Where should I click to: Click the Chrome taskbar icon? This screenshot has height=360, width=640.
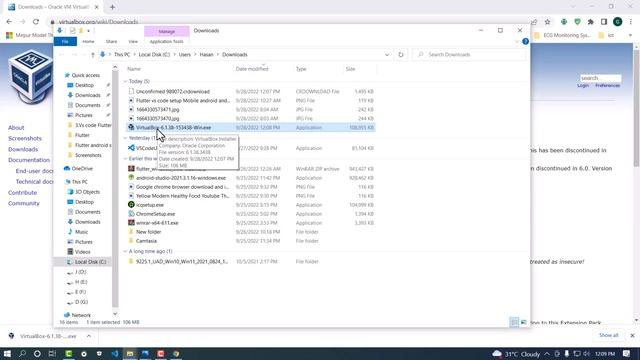[176, 353]
